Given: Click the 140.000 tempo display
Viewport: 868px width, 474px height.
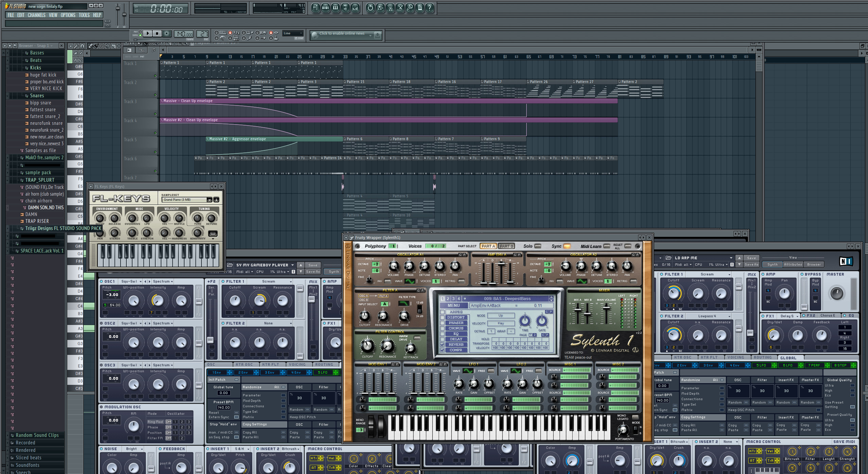Looking at the screenshot, I should coord(184,34).
